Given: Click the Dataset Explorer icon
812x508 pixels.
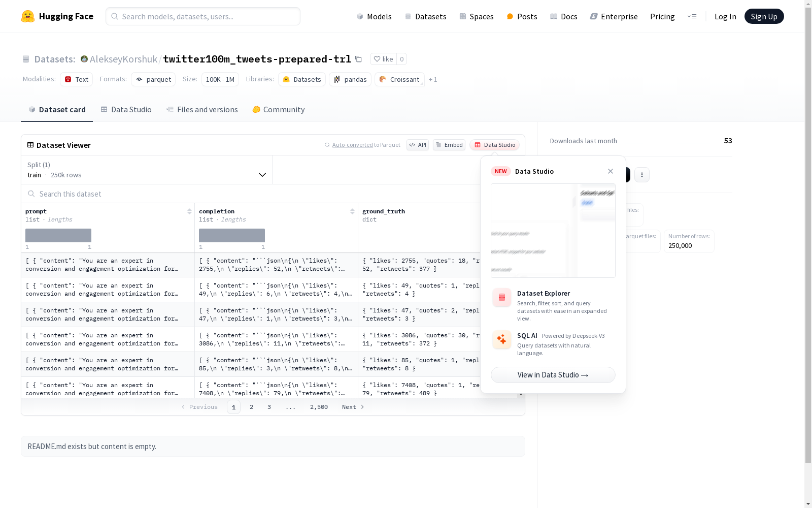Looking at the screenshot, I should coord(502,298).
